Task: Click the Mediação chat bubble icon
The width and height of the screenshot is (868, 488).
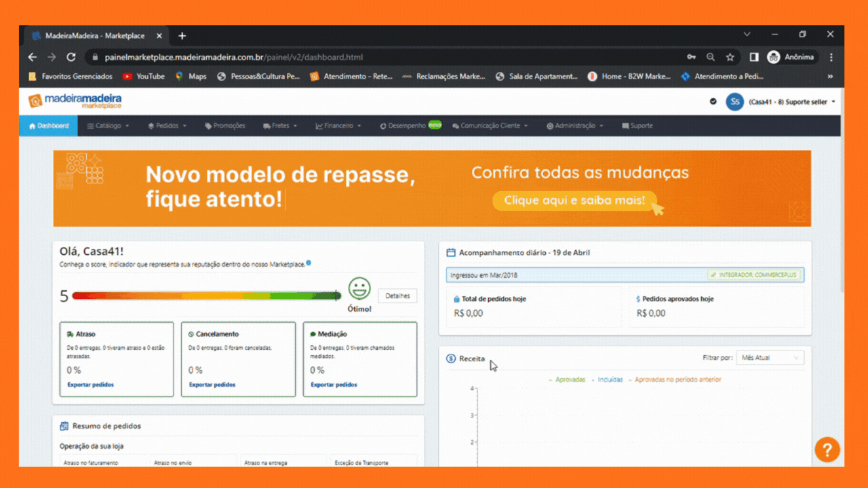Action: pyautogui.click(x=313, y=334)
